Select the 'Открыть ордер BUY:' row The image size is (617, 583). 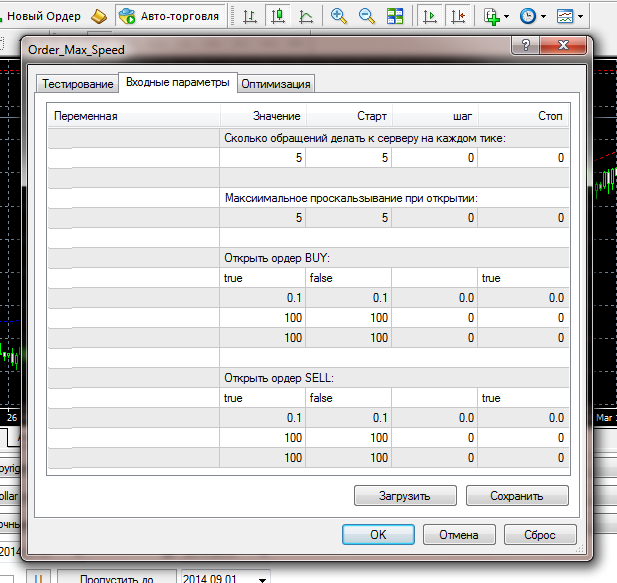pos(308,258)
